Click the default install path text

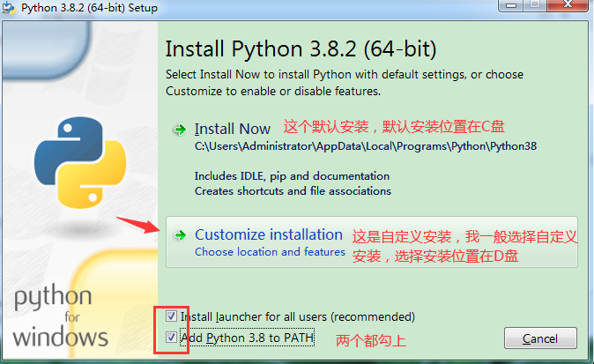(x=366, y=146)
